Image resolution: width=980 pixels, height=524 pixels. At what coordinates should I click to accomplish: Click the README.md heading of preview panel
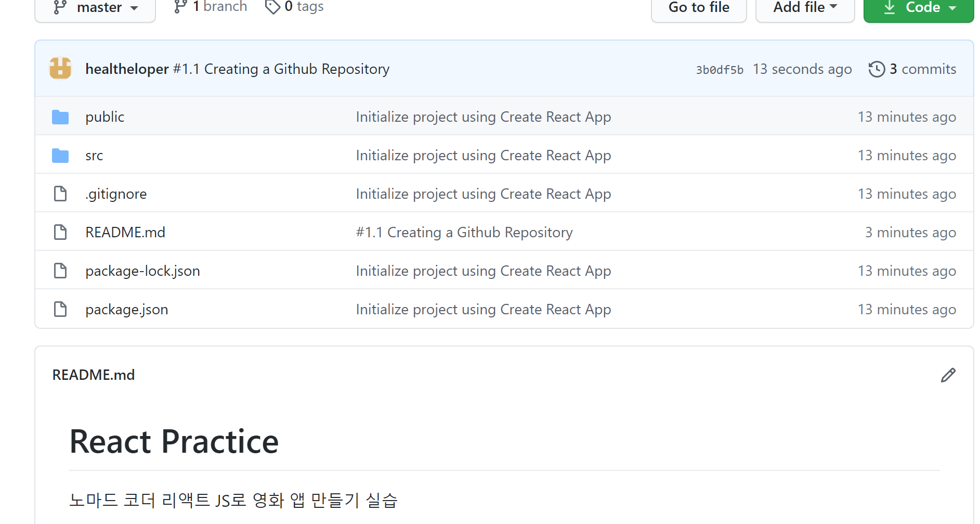(x=94, y=375)
